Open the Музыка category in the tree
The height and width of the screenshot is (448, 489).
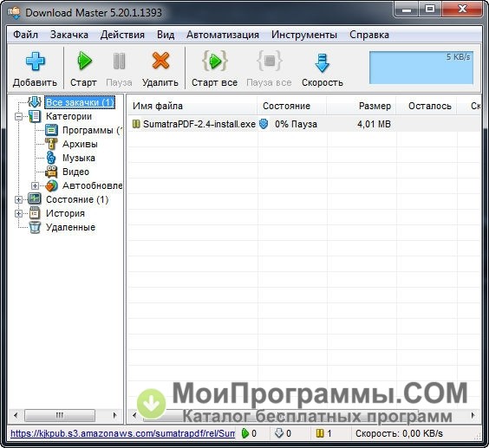click(79, 158)
